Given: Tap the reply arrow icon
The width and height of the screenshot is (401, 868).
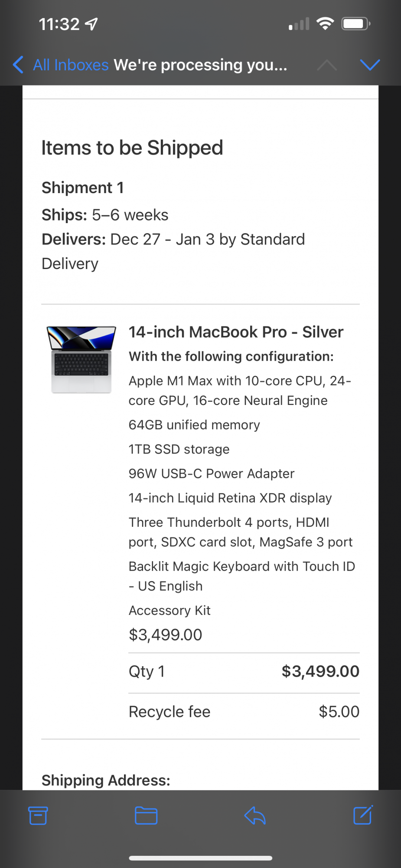Looking at the screenshot, I should (255, 815).
